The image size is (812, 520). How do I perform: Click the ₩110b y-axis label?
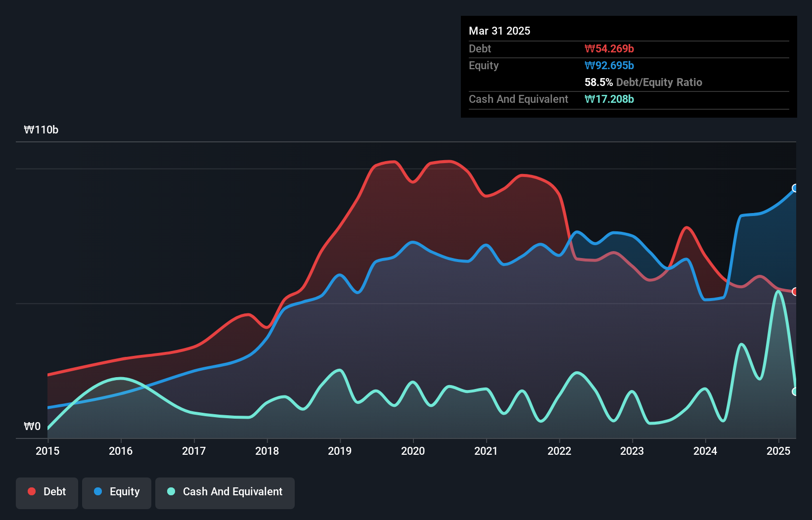(x=41, y=130)
